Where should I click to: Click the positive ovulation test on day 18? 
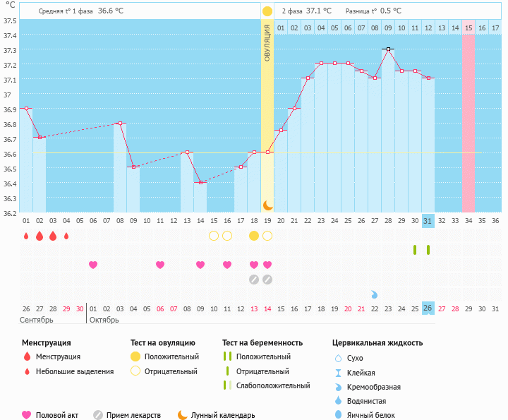(254, 236)
